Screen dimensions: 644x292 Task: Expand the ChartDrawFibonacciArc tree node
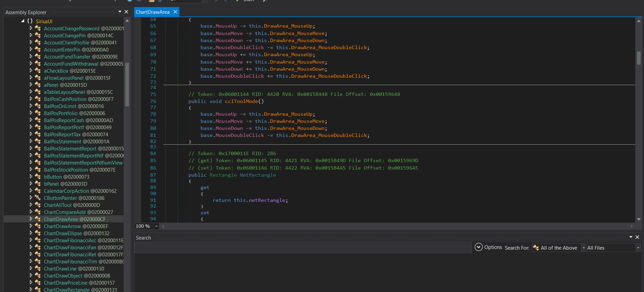[31, 240]
